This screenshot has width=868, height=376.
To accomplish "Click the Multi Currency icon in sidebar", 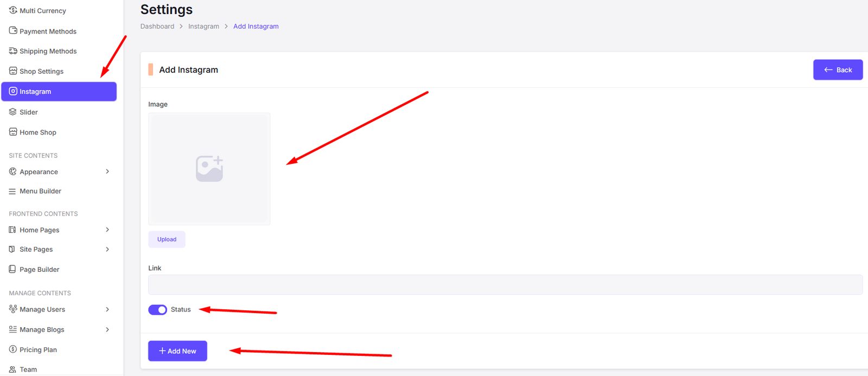I will click(x=13, y=10).
